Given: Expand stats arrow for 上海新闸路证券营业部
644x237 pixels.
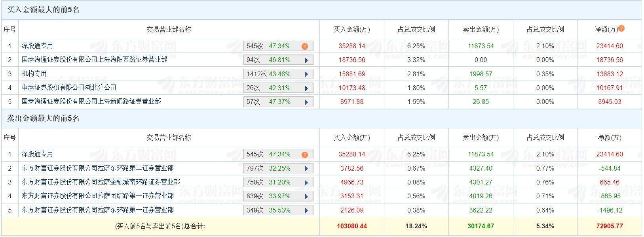Looking at the screenshot, I should tap(306, 102).
